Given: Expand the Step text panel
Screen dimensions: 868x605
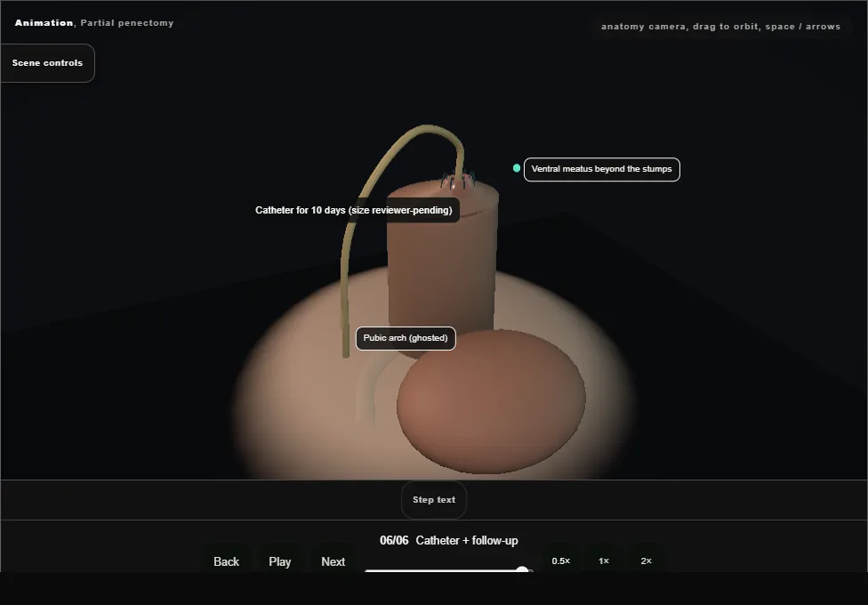Looking at the screenshot, I should point(434,500).
